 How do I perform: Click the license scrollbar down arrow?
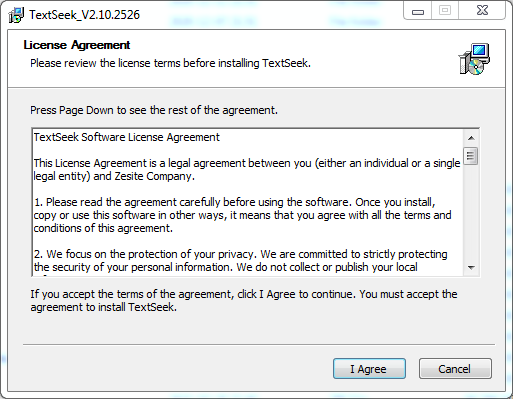471,267
